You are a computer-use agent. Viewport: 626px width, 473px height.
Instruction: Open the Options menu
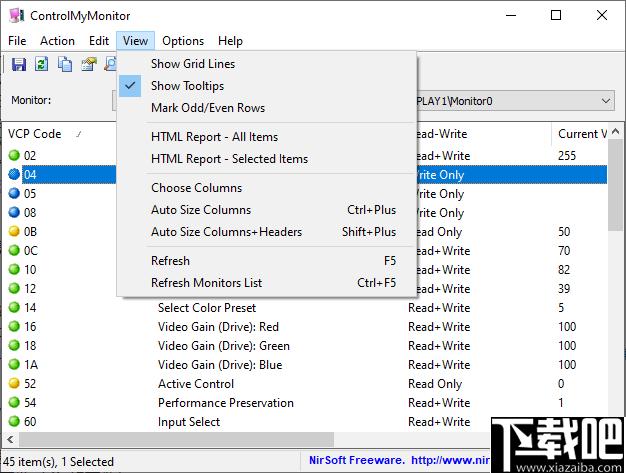[x=183, y=41]
